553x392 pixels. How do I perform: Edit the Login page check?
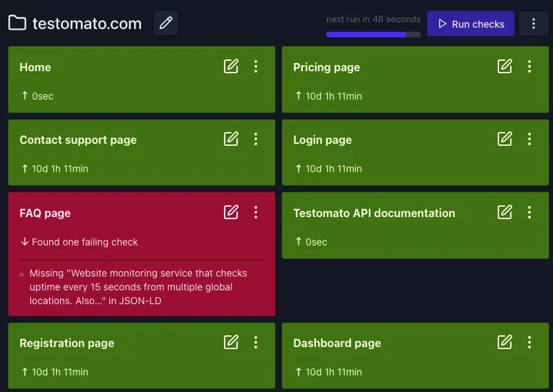[505, 139]
